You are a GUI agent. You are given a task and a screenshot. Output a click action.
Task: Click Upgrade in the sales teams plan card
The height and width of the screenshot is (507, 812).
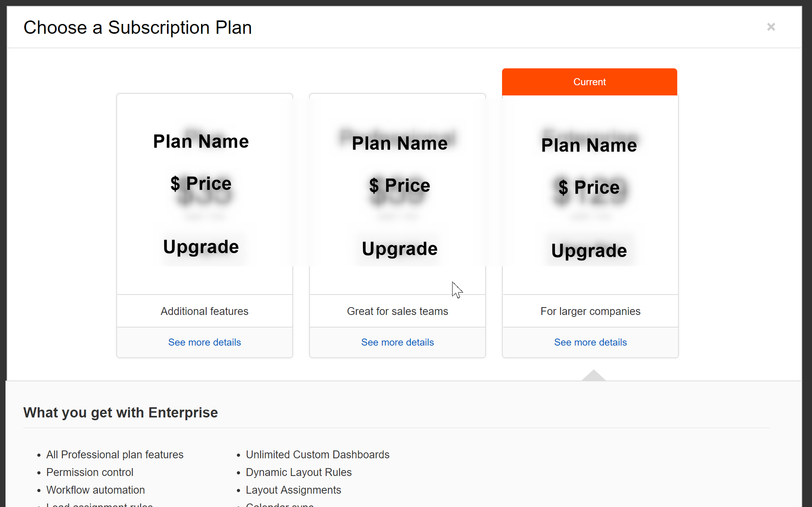click(400, 249)
